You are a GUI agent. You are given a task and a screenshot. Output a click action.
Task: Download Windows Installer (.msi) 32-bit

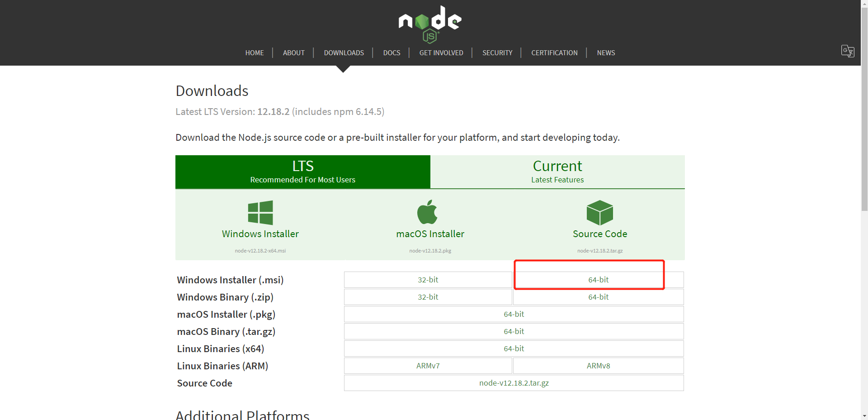(428, 280)
